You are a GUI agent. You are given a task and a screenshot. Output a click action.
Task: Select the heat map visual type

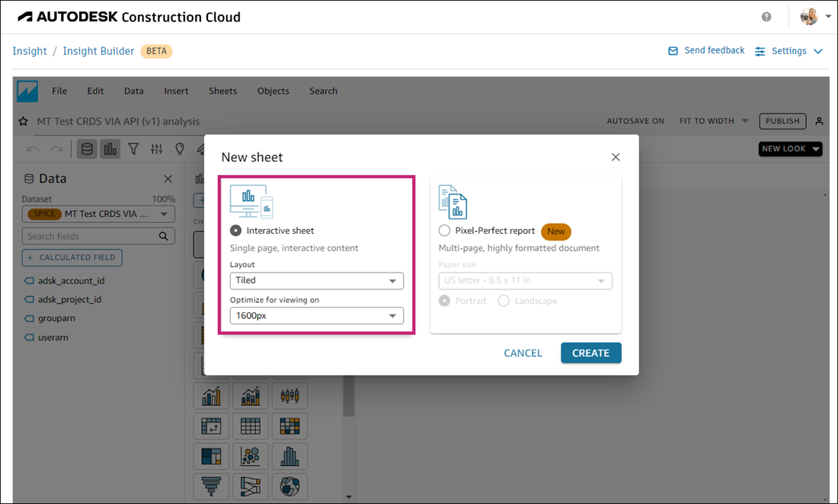click(289, 426)
